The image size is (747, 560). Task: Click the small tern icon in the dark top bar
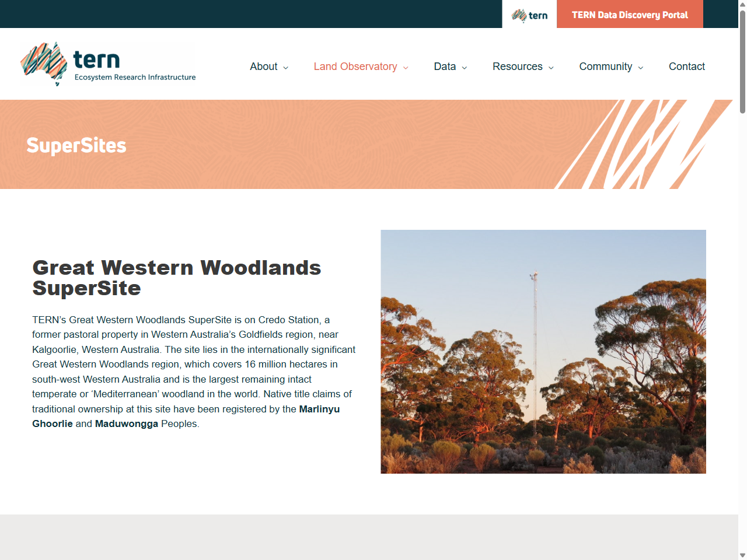click(528, 14)
